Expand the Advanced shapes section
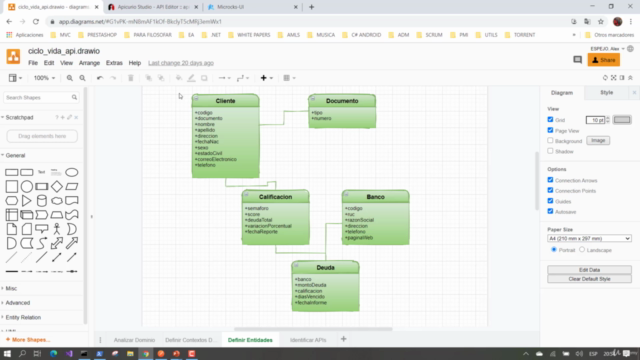 click(x=18, y=303)
